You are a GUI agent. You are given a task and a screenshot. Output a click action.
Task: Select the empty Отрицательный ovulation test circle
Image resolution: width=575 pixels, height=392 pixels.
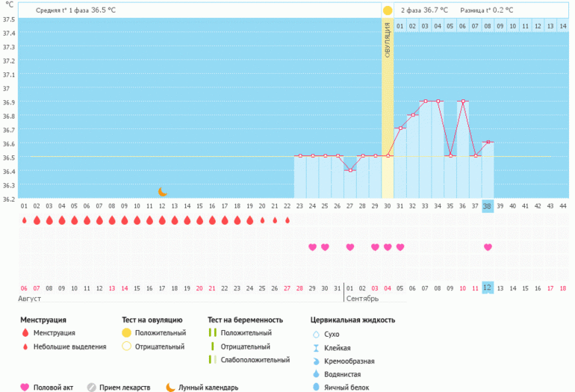tap(126, 346)
